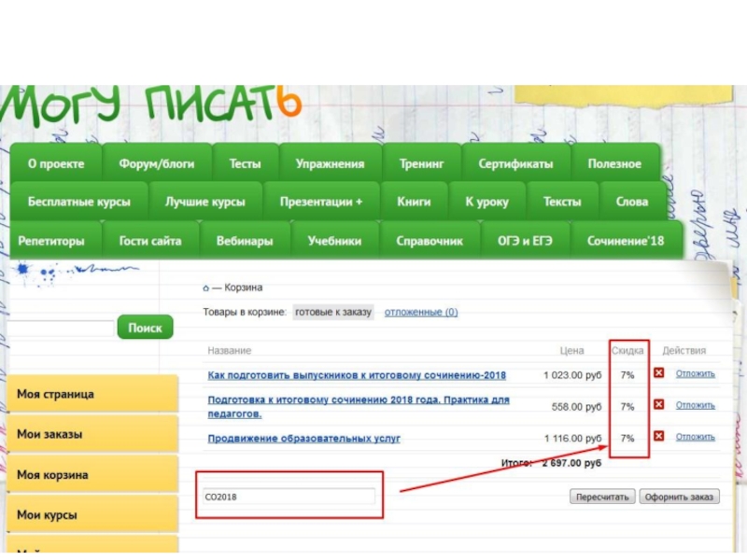This screenshot has height=560, width=747.
Task: Open Моя корзина sidebar item
Action: point(92,475)
